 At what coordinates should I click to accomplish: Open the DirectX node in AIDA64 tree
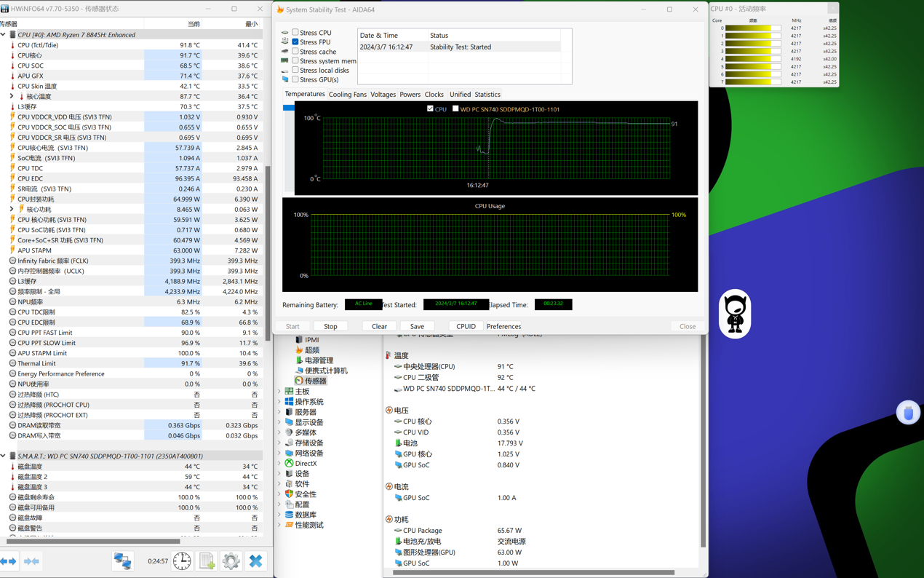click(305, 463)
